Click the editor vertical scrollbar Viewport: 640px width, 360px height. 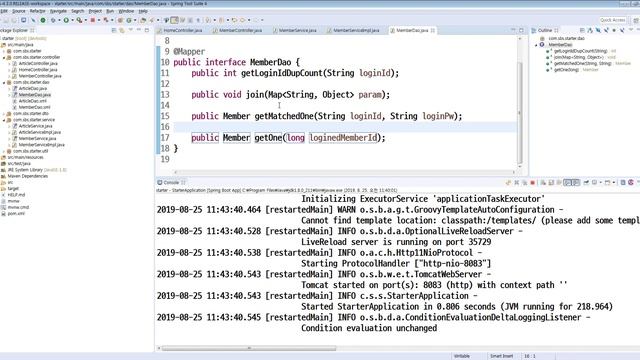click(520, 112)
